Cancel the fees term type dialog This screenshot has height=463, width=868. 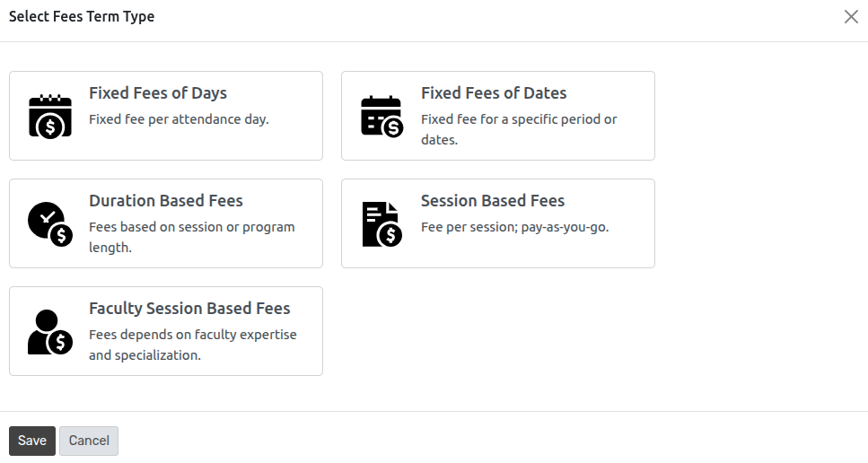89,441
